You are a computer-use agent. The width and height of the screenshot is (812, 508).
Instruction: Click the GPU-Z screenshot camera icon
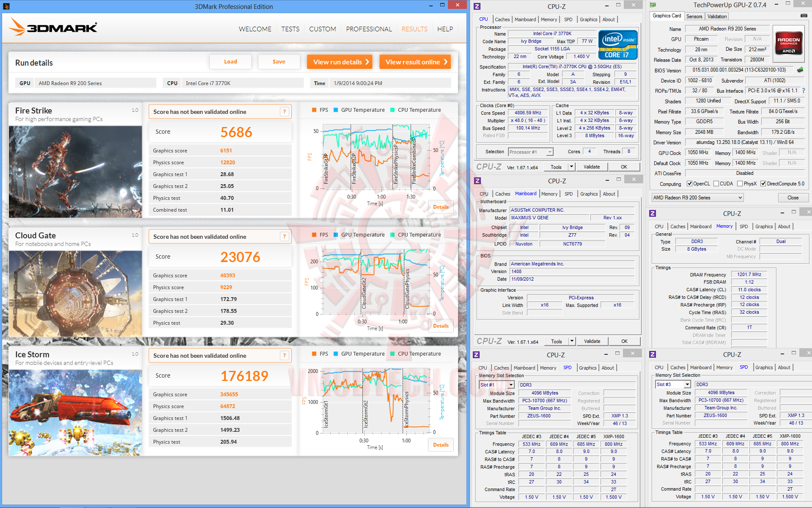pyautogui.click(x=804, y=16)
